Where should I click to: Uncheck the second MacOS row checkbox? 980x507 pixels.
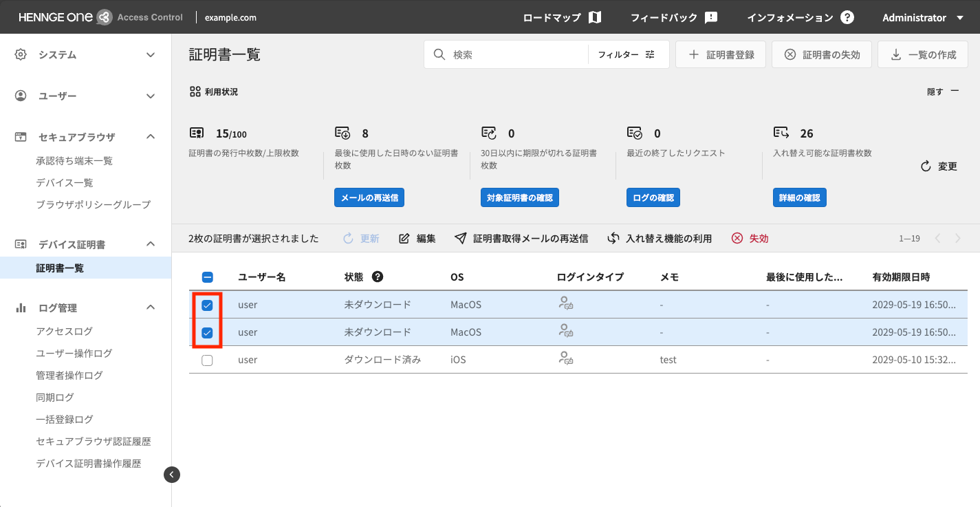(x=208, y=332)
